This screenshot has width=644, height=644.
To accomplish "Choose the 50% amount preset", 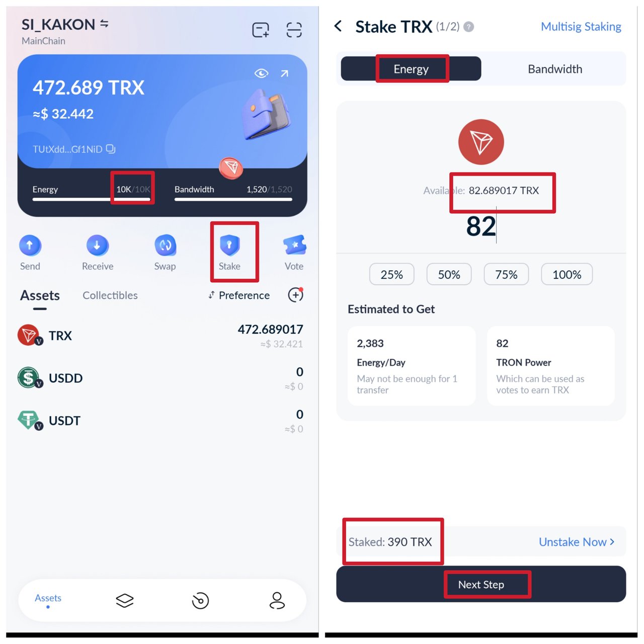I will pos(449,275).
